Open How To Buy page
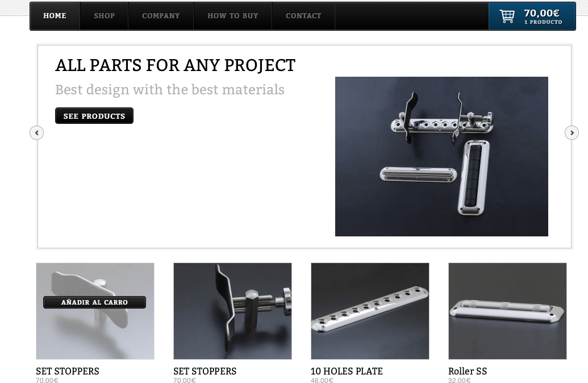This screenshot has width=588, height=383. [233, 16]
